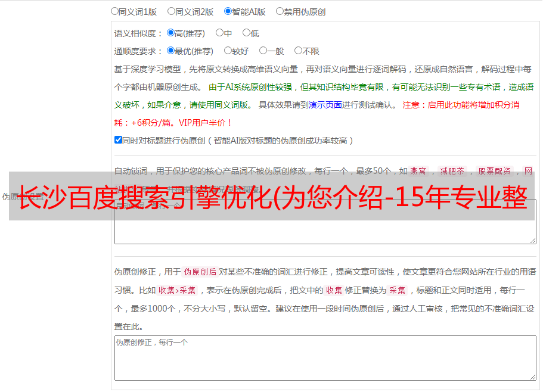Open the 演示页面 link
This screenshot has width=543, height=392.
pos(325,105)
